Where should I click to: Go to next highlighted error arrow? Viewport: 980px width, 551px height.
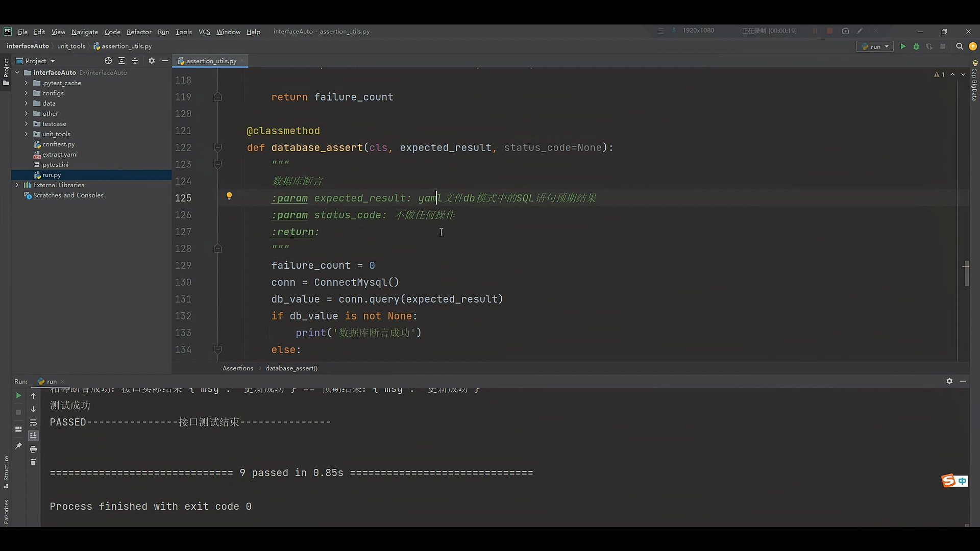click(963, 74)
